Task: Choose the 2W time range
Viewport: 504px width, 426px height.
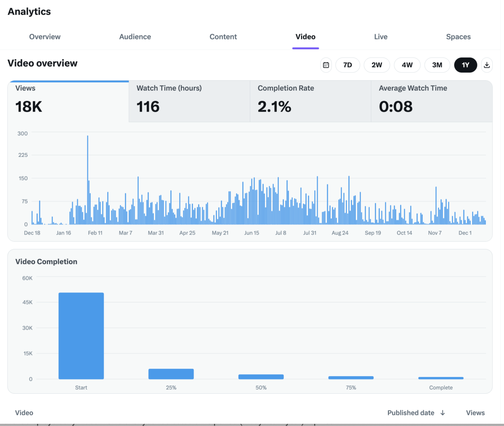Action: (x=377, y=65)
